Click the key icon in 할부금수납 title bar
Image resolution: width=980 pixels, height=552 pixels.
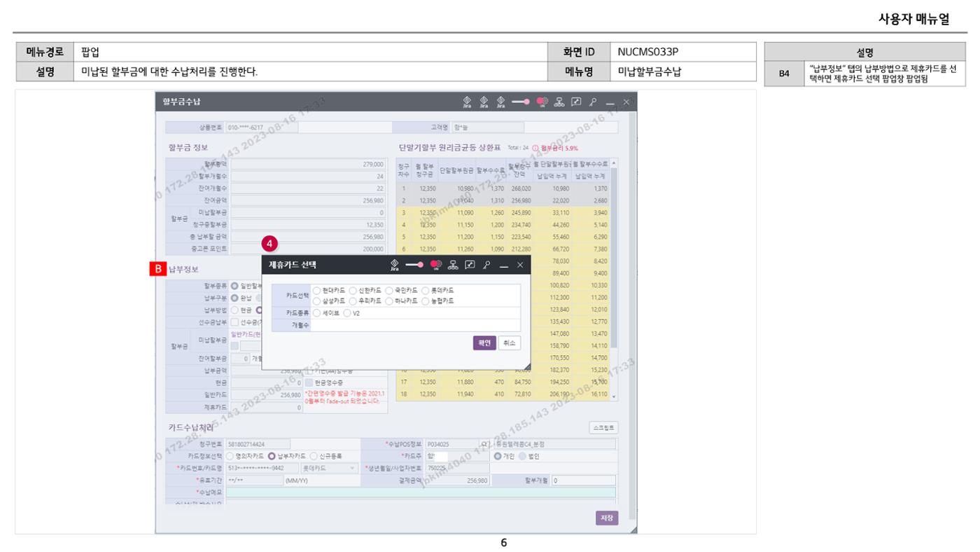pos(592,102)
